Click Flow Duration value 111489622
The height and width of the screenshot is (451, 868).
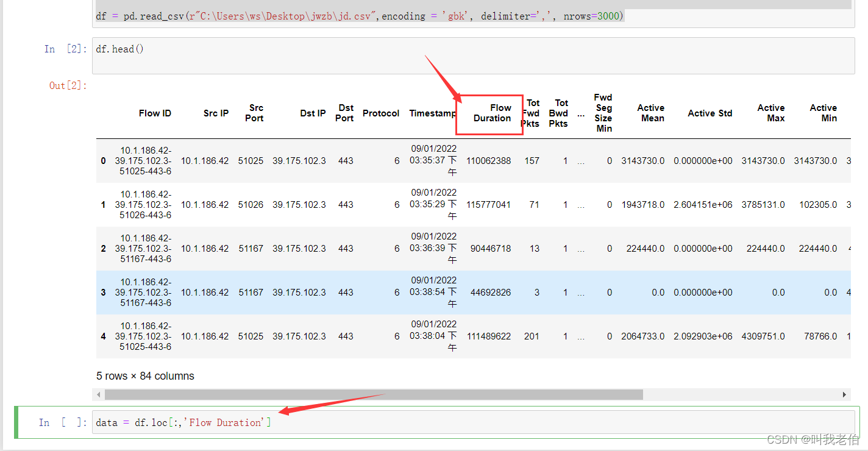(x=489, y=336)
